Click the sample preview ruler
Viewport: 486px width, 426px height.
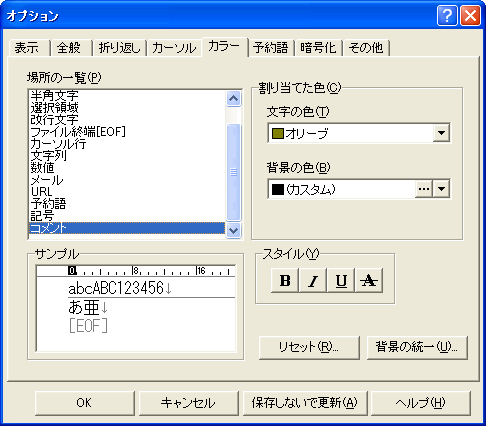[x=136, y=271]
